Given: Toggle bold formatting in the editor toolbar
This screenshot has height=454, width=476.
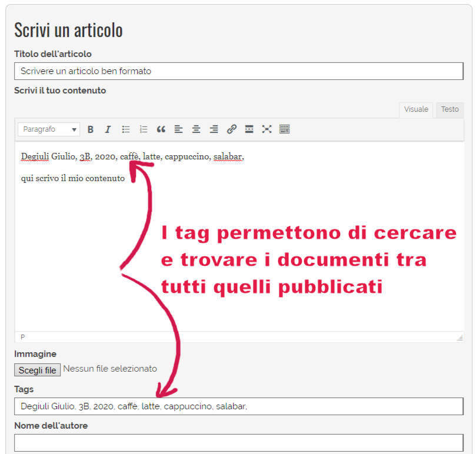Looking at the screenshot, I should (90, 129).
